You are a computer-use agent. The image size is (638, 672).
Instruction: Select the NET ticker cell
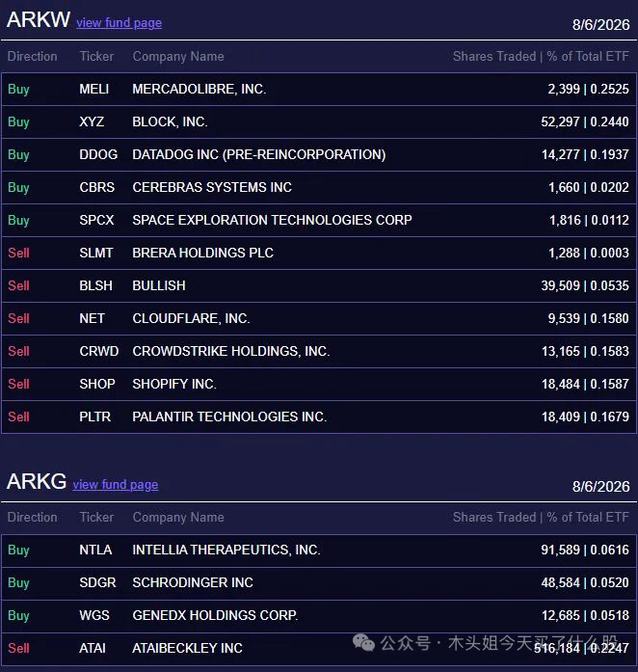pos(92,318)
